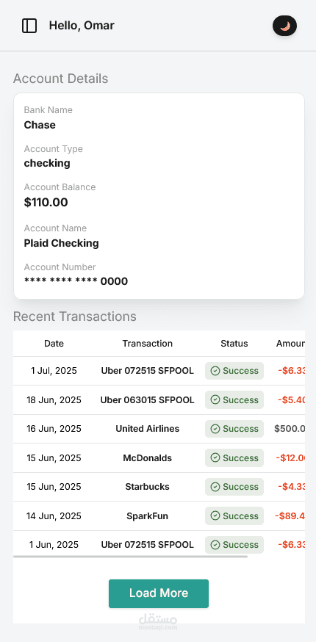Click the masked account number ending 0000
316x644 pixels.
pyautogui.click(x=76, y=281)
